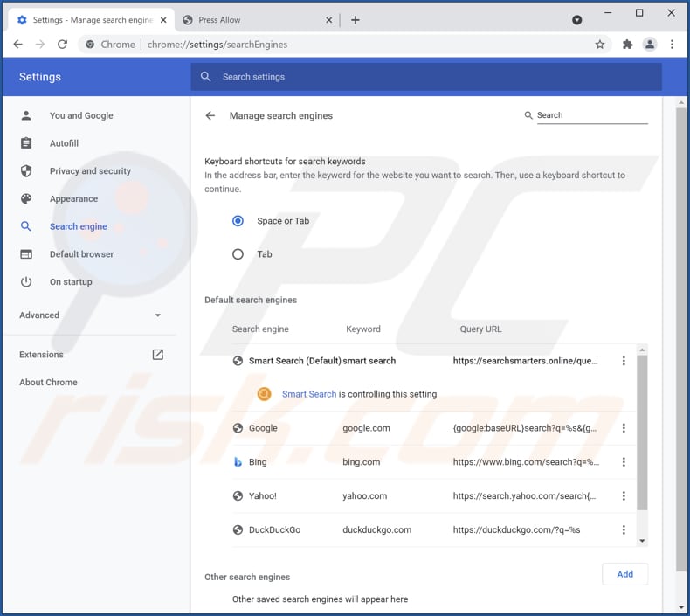Image resolution: width=690 pixels, height=616 pixels.
Task: Open more actions for Smart Search
Action: coord(624,361)
